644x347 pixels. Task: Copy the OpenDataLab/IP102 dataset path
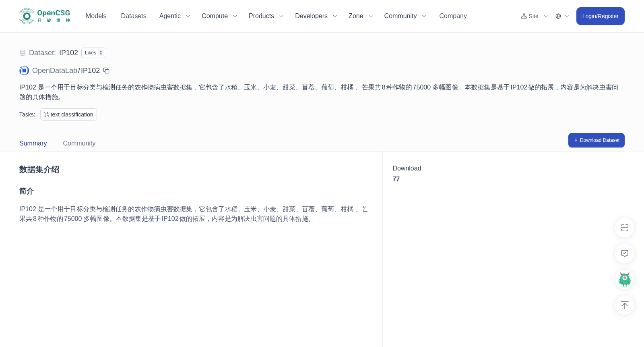pyautogui.click(x=106, y=71)
